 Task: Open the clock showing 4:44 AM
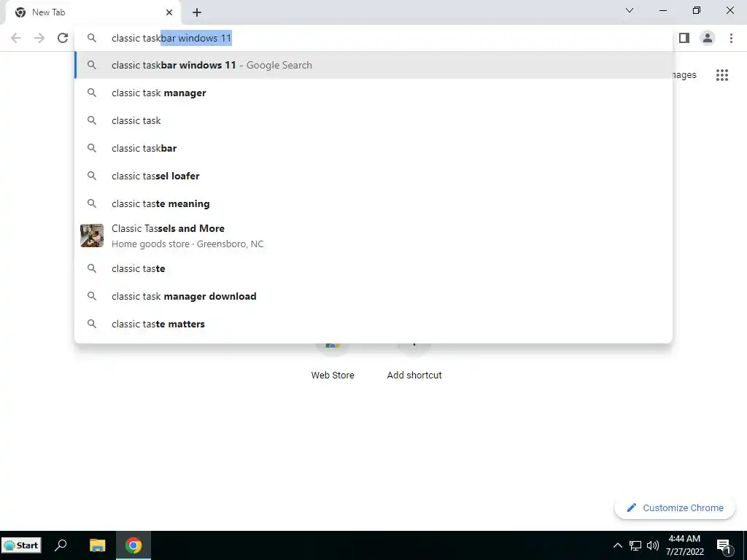(x=684, y=545)
